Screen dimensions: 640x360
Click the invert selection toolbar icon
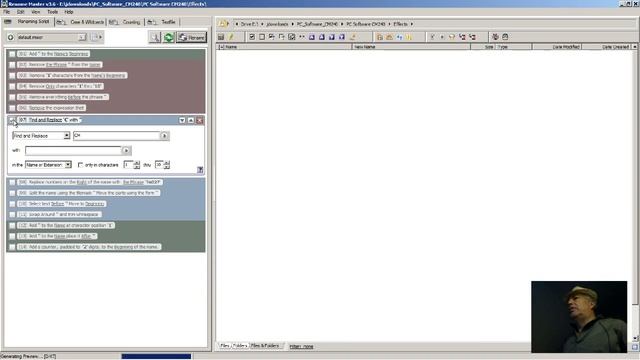click(x=291, y=37)
